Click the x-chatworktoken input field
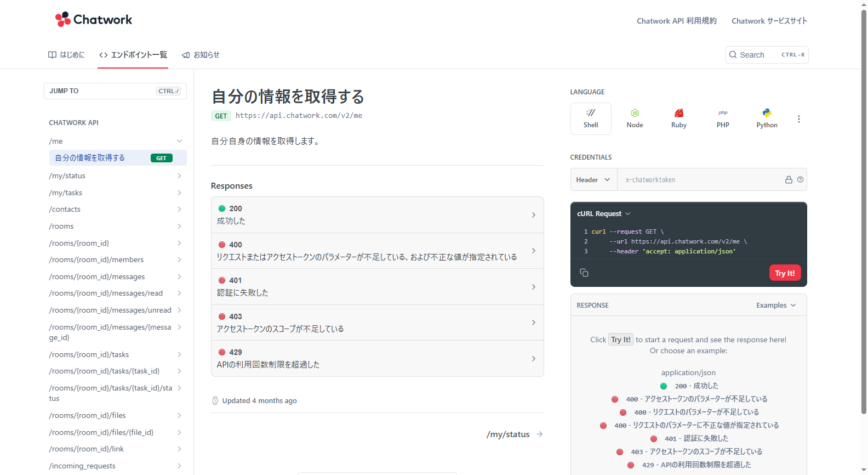Screen dimensions: 868x475 point(701,180)
